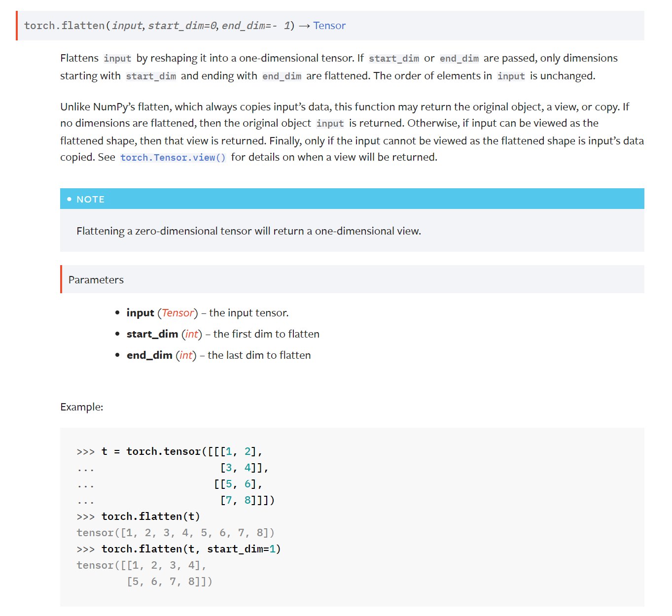Click the torch.flatten(t) code line

(150, 516)
